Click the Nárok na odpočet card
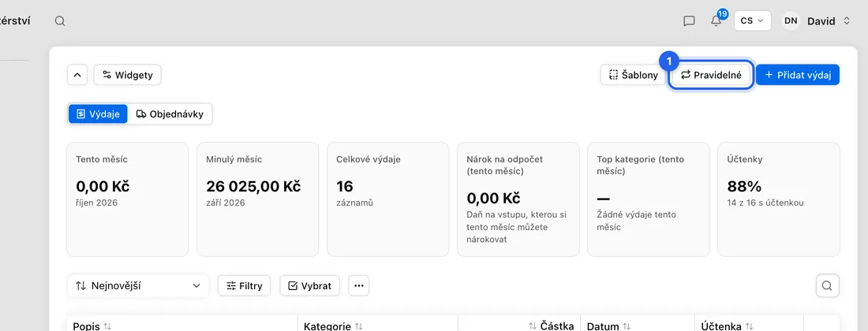 pyautogui.click(x=518, y=199)
